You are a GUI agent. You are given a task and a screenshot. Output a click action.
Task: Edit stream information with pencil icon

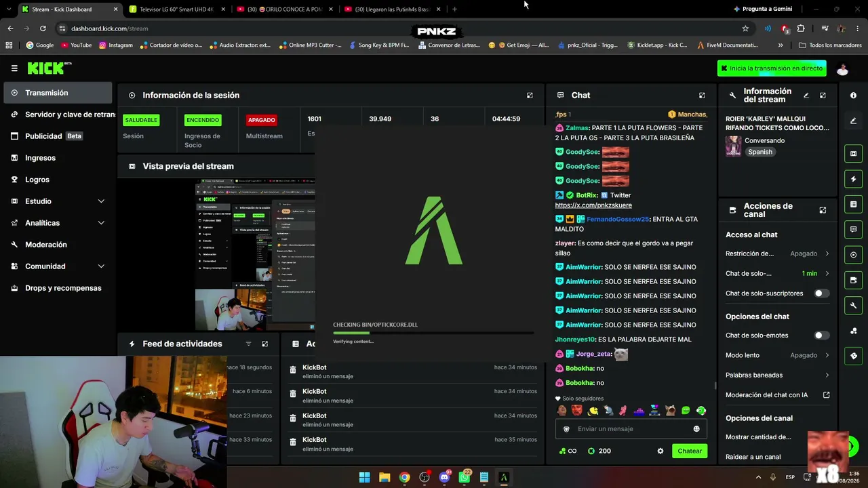coord(806,96)
